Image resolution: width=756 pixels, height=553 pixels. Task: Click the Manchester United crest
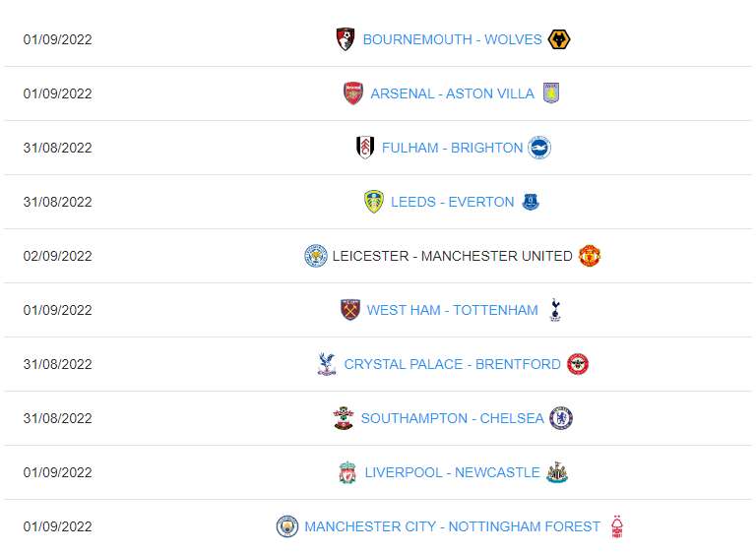[x=590, y=256]
